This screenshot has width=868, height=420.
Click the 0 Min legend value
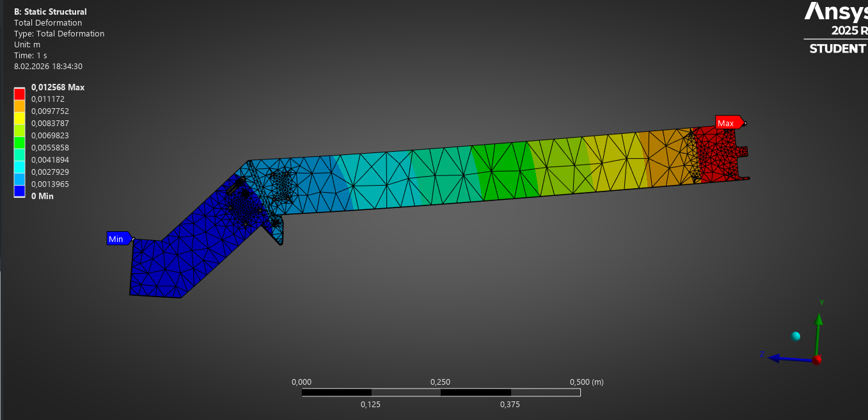42,197
